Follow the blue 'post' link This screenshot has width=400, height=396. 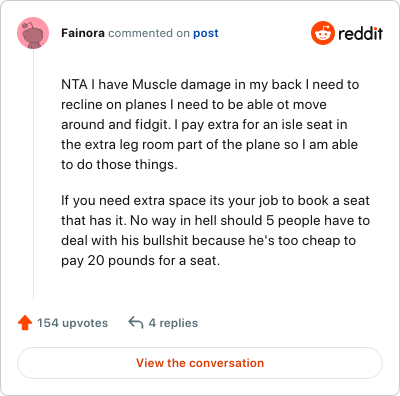[206, 33]
